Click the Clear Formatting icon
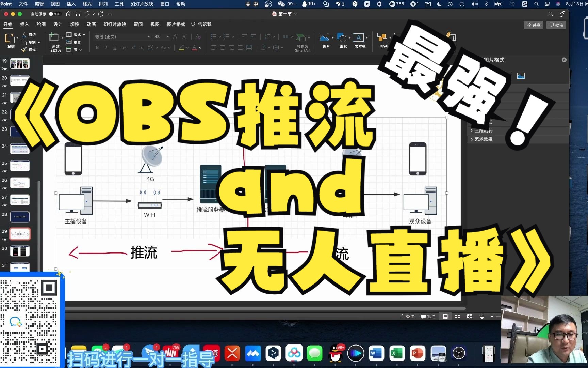 pos(198,36)
